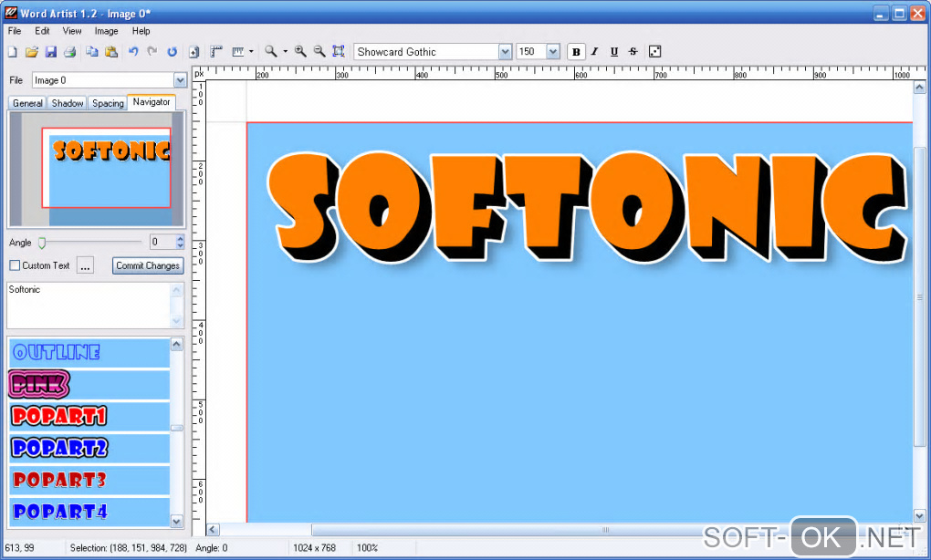This screenshot has height=560, width=931.
Task: Open zoom level dropdown arrow
Action: click(286, 52)
